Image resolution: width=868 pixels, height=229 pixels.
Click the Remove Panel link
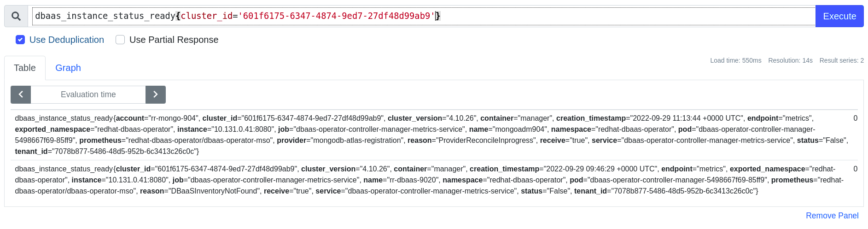point(832,216)
